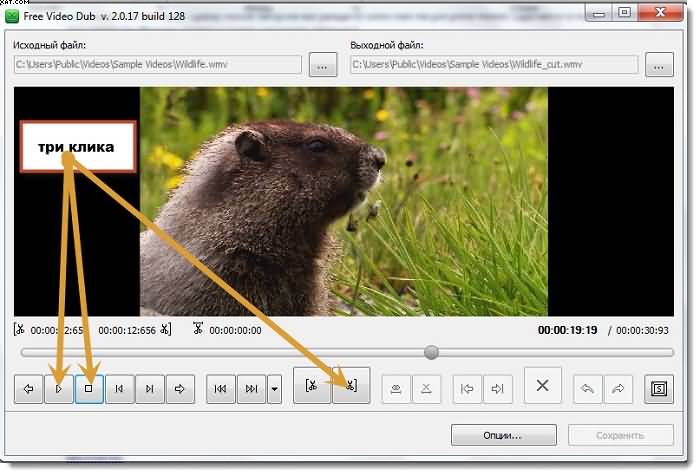Click the current time 00:00:19:19
This screenshot has width=700, height=476.
[567, 330]
